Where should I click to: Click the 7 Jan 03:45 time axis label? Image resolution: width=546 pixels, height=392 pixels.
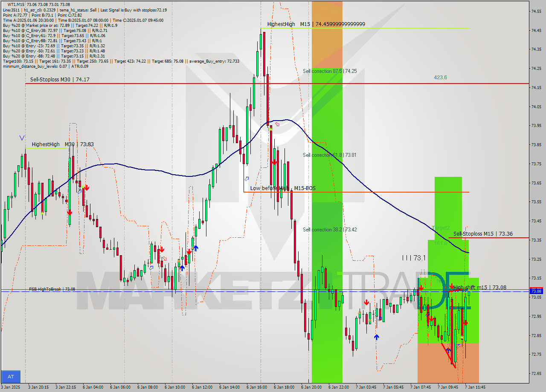tap(366, 387)
